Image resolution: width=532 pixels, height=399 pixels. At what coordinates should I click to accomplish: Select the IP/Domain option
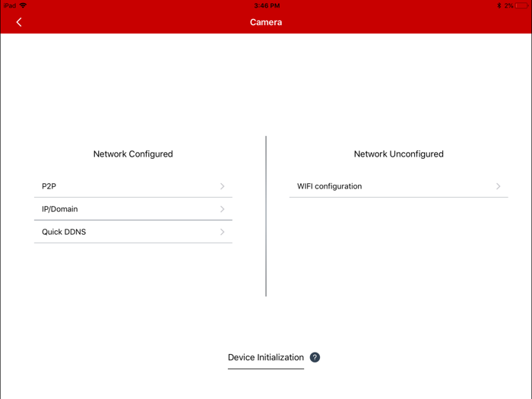coord(133,209)
